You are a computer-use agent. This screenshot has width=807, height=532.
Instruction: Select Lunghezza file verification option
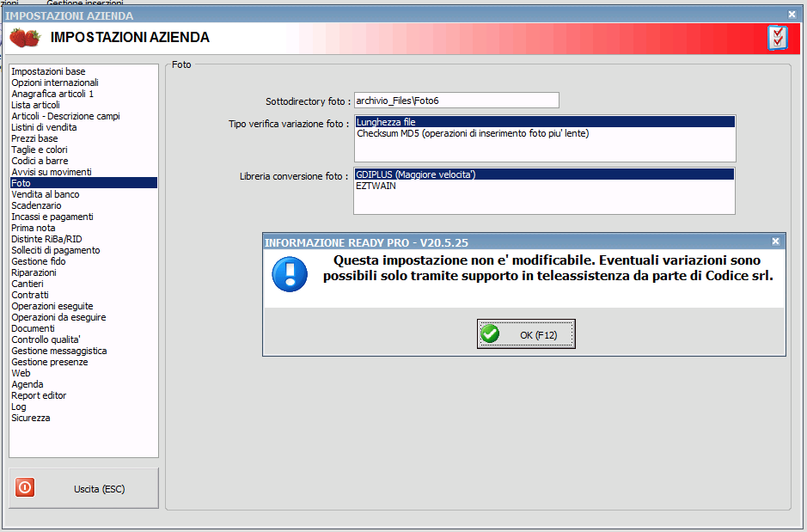click(x=545, y=122)
